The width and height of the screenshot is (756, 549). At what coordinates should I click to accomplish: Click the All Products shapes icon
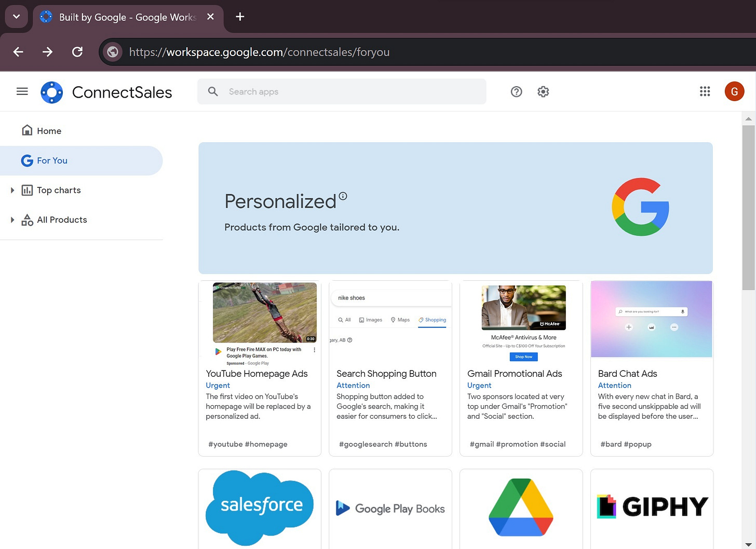[27, 220]
